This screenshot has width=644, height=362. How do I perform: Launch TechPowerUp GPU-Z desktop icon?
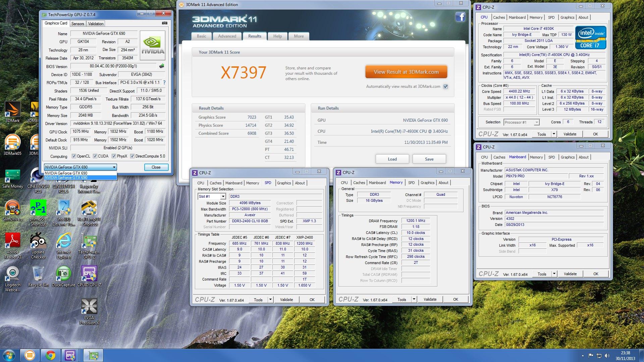click(x=89, y=246)
